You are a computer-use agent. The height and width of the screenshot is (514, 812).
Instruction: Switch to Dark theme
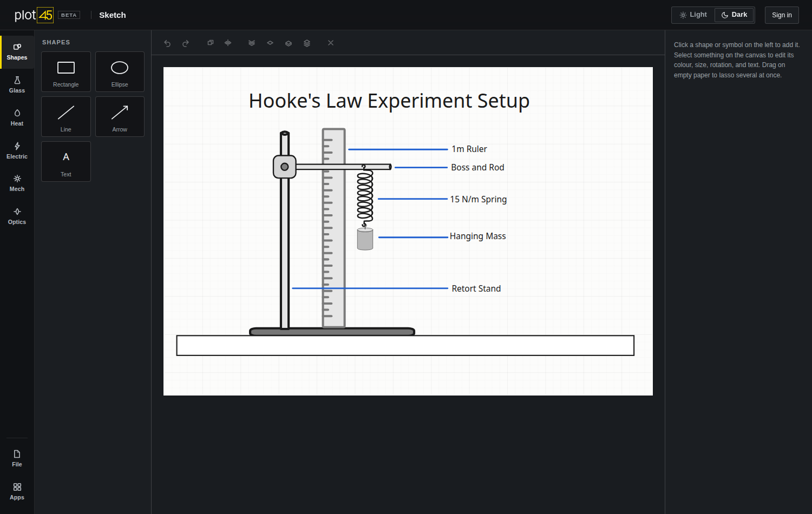pos(734,15)
